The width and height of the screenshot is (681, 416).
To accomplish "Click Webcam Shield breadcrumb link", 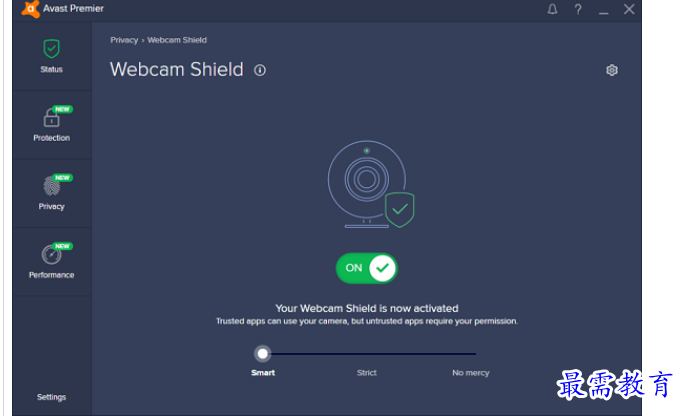I will (177, 40).
